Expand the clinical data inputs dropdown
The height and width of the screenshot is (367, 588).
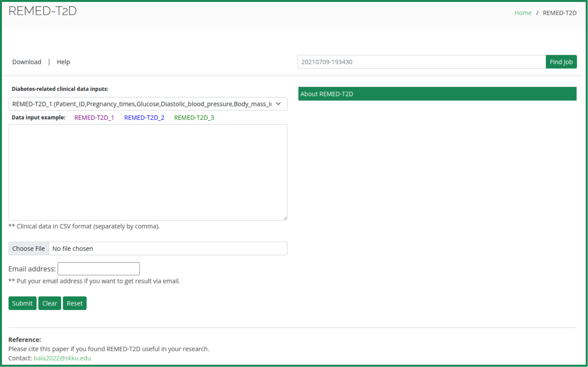click(148, 104)
